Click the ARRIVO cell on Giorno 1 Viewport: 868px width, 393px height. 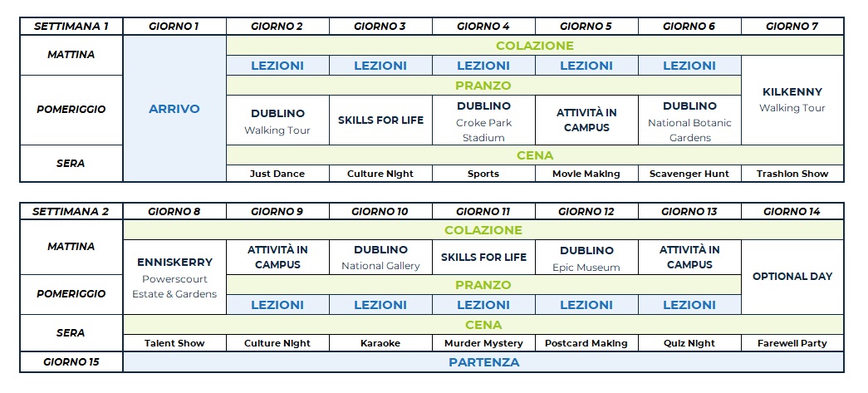(x=174, y=109)
